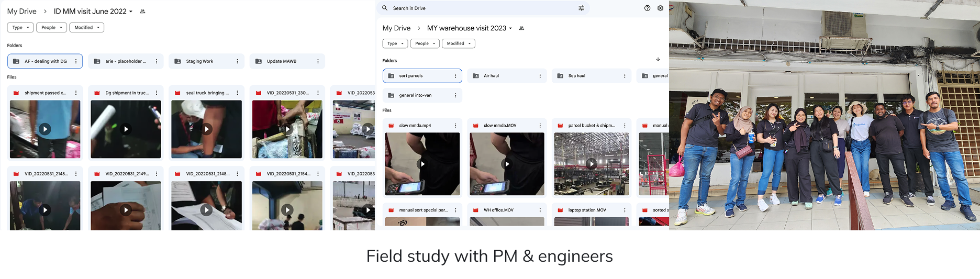The height and width of the screenshot is (279, 980).
Task: Open the Staging Work folder
Action: pyautogui.click(x=206, y=61)
